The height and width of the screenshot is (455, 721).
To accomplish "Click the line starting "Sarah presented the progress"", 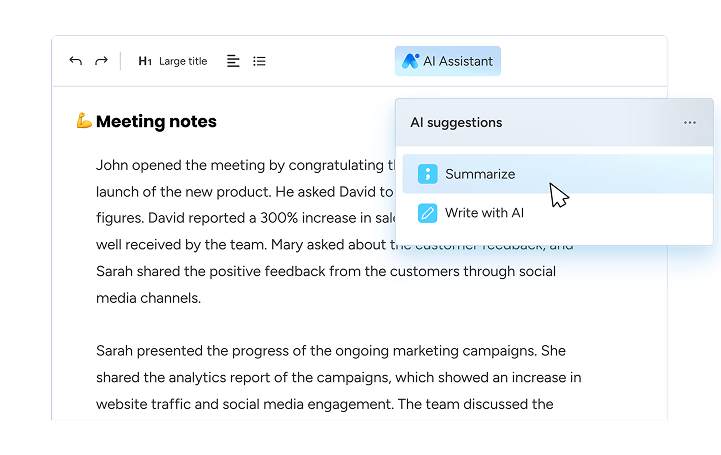I will click(x=331, y=351).
